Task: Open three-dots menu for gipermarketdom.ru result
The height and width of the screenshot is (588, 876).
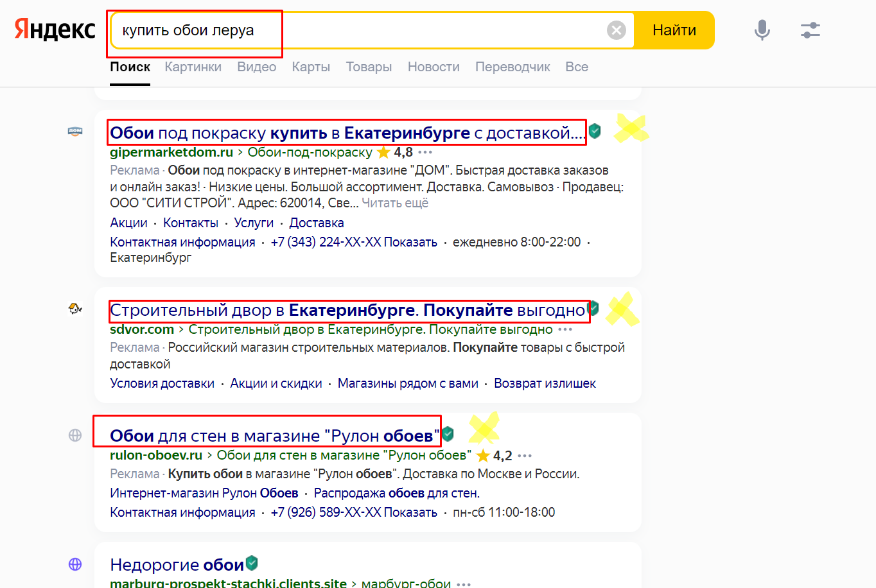Action: pyautogui.click(x=425, y=152)
